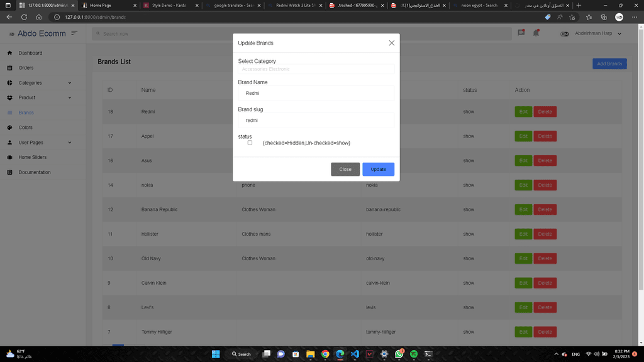Image resolution: width=644 pixels, height=362 pixels.
Task: Switch to noon egypt Search tab
Action: pyautogui.click(x=480, y=5)
